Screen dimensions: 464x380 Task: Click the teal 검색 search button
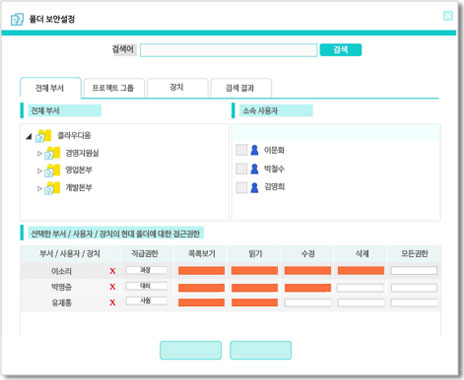[340, 50]
